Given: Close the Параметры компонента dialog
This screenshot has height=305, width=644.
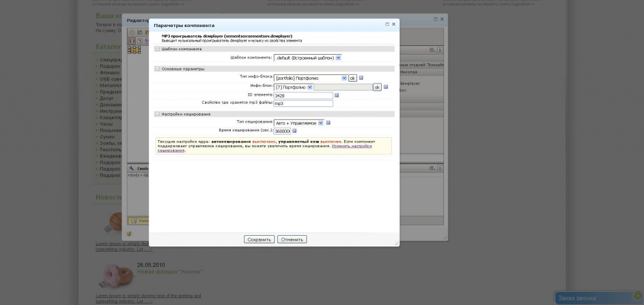Looking at the screenshot, I should 394,25.
